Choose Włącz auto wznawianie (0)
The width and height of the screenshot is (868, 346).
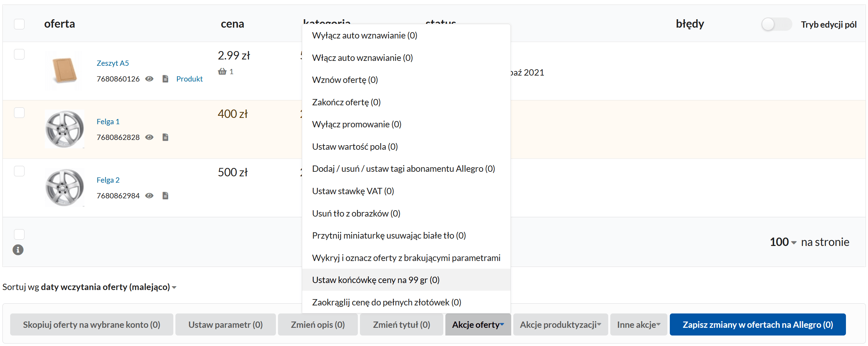(x=406, y=58)
